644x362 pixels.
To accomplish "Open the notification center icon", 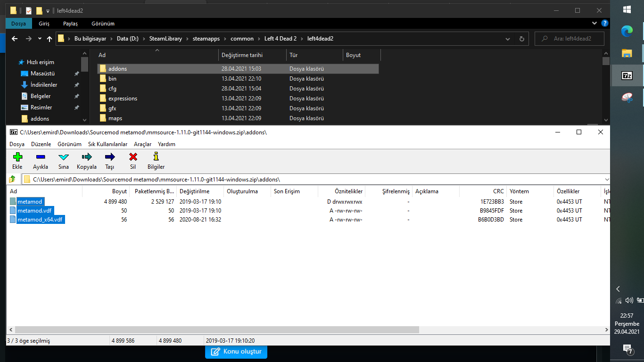I will (627, 349).
